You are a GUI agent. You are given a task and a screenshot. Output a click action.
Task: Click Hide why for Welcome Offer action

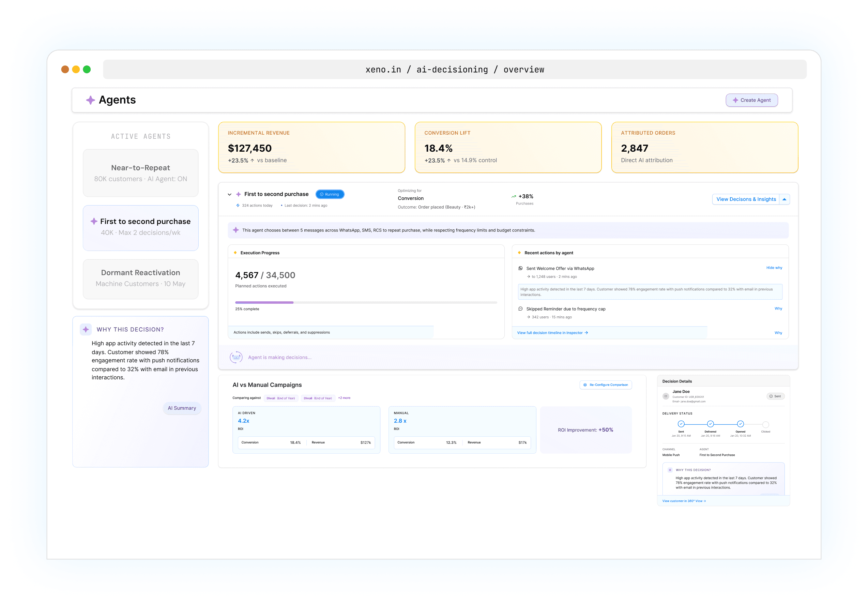point(774,268)
